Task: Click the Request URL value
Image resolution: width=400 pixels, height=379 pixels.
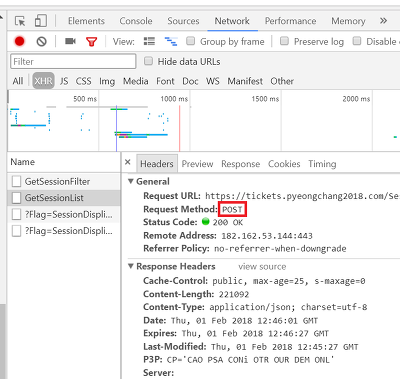Action: click(302, 196)
